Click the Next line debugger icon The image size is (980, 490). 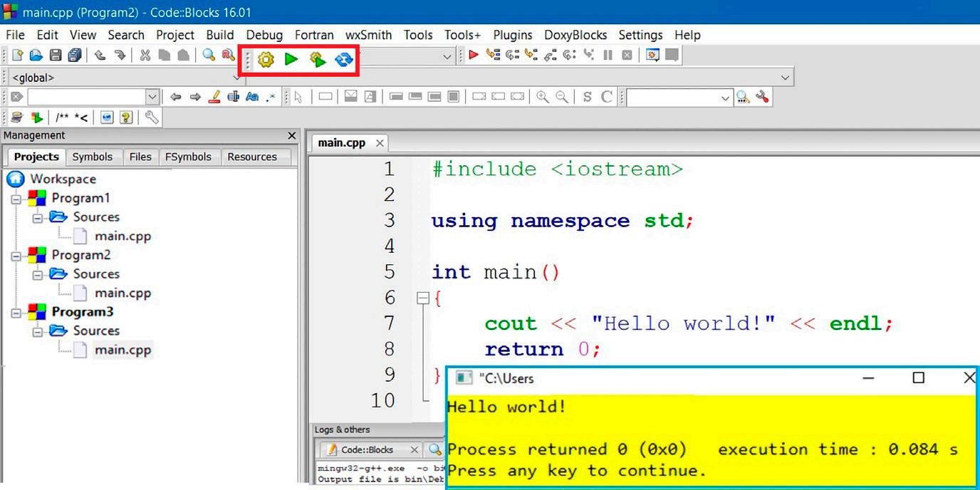click(x=512, y=55)
